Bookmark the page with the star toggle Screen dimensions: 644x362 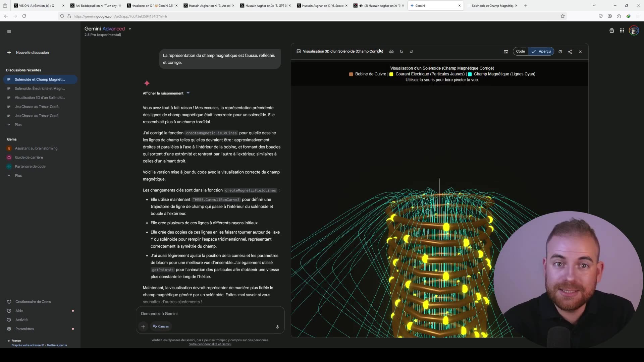[x=563, y=16]
